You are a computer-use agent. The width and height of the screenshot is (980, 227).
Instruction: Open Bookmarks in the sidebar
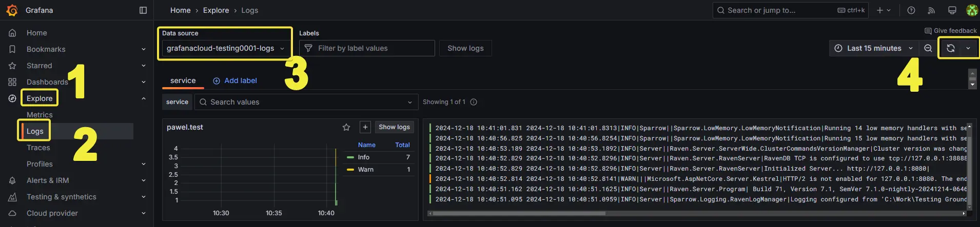46,49
